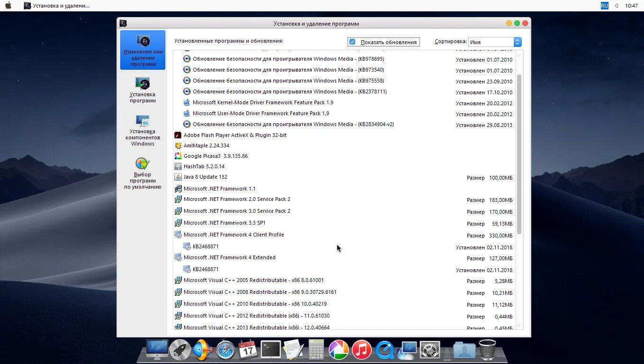The image size is (644, 364).
Task: Click the Visual C++ 2005 Redistributable icon
Action: 178,280
